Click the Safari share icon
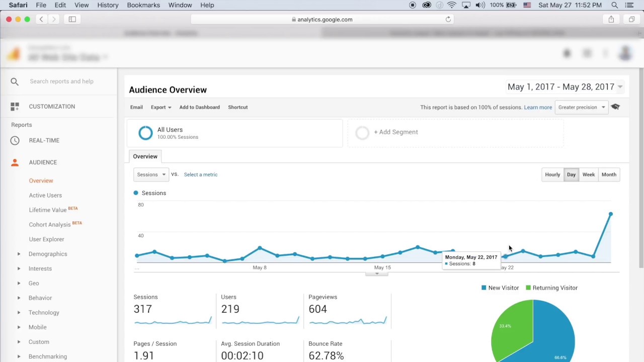Viewport: 644px width, 362px height. pos(611,19)
